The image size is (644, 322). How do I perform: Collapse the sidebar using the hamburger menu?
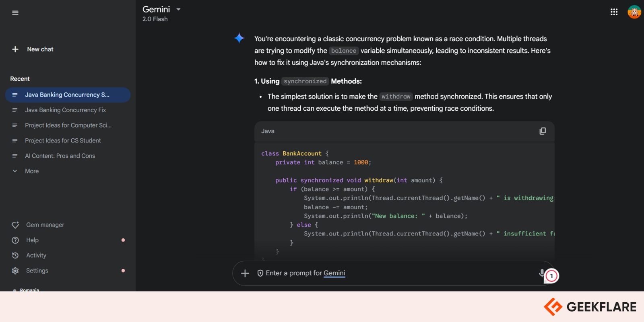(x=15, y=13)
